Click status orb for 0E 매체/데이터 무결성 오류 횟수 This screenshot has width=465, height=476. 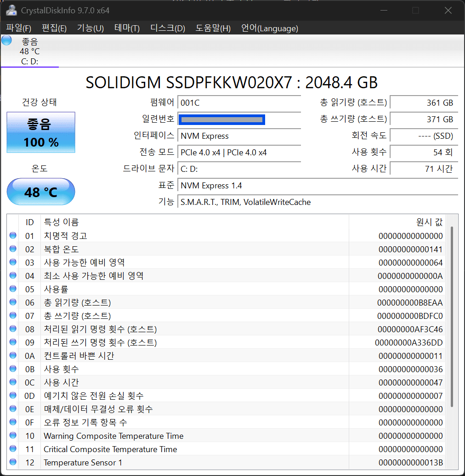tap(13, 408)
